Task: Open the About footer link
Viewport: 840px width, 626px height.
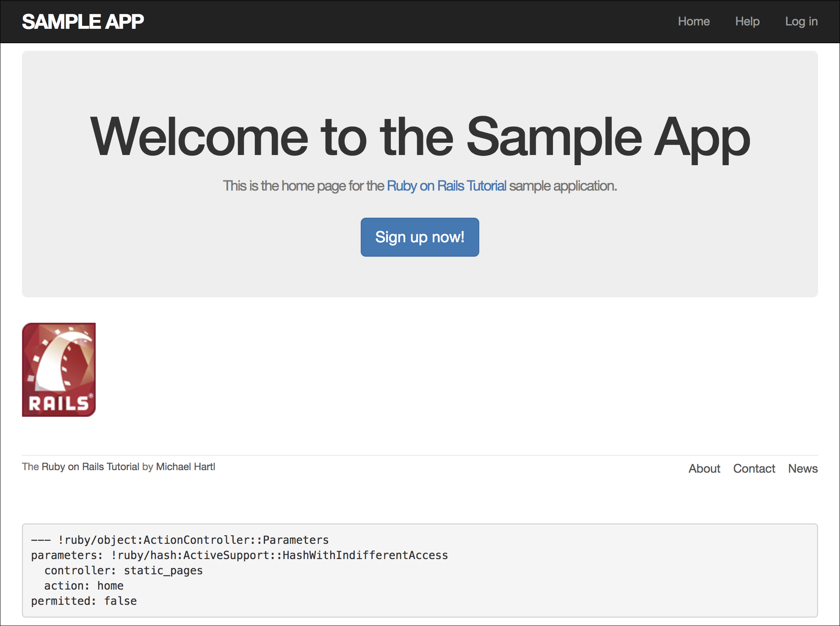Action: (704, 468)
